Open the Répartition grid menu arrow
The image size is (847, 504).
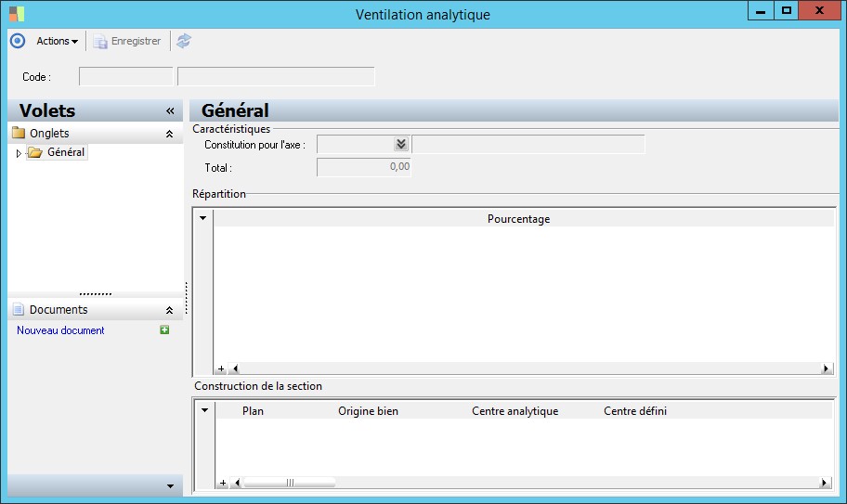[203, 218]
